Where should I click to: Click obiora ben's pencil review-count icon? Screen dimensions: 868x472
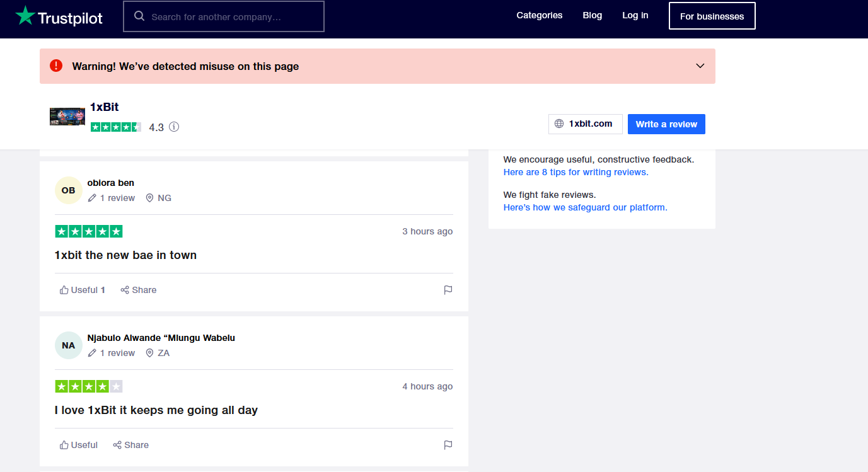click(92, 198)
